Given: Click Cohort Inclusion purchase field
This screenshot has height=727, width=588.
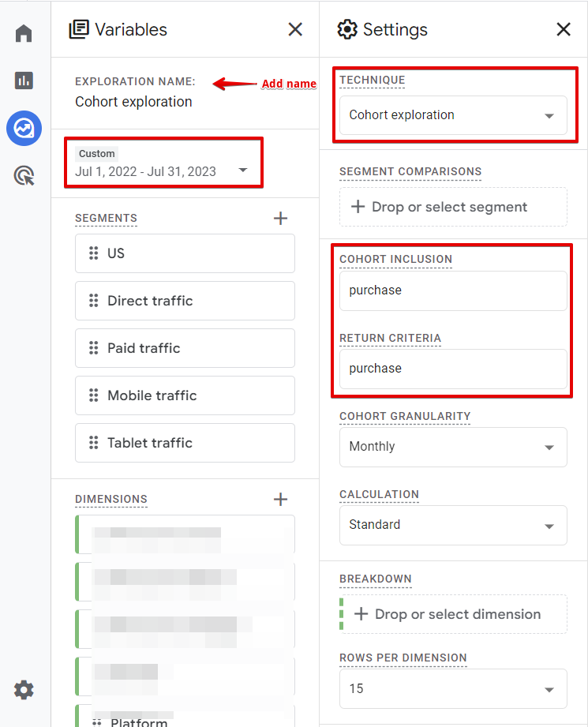Looking at the screenshot, I should tap(453, 290).
